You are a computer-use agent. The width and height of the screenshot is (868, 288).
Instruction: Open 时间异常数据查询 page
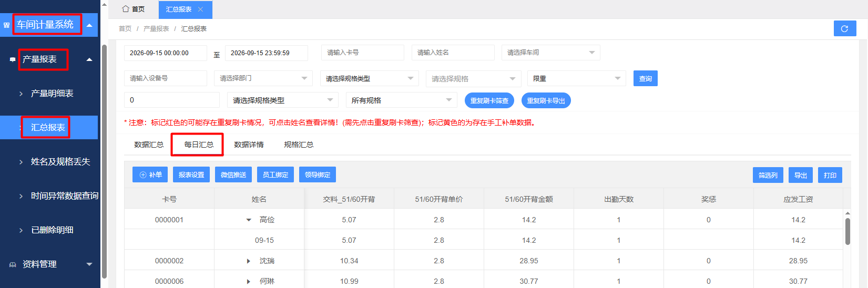point(65,196)
